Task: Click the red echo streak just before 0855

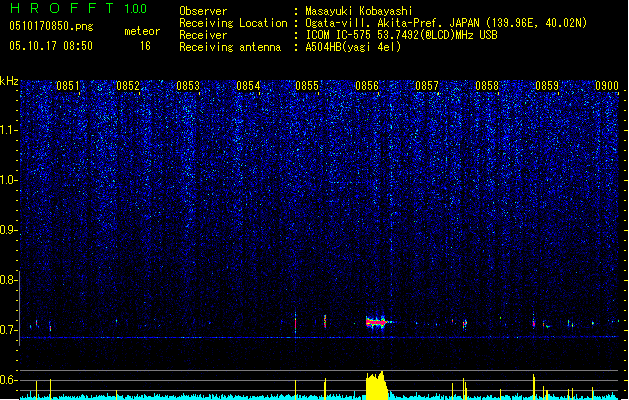Action: 296,323
